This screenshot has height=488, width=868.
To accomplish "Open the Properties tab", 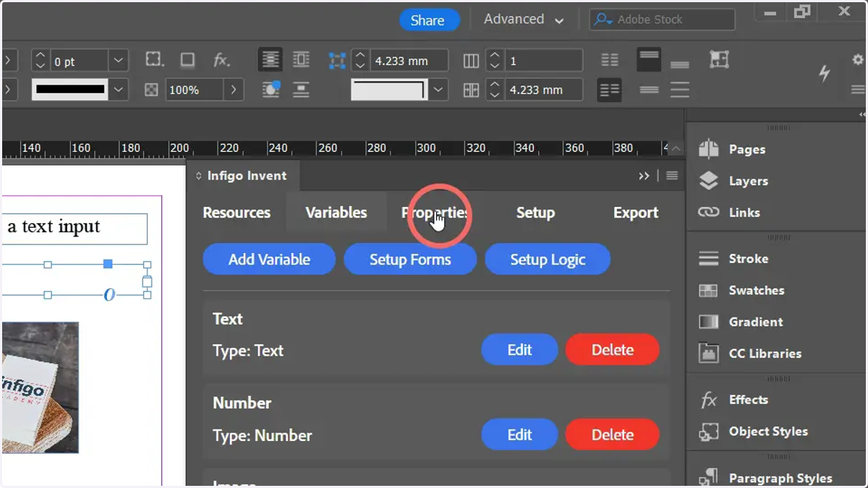I will click(x=436, y=213).
